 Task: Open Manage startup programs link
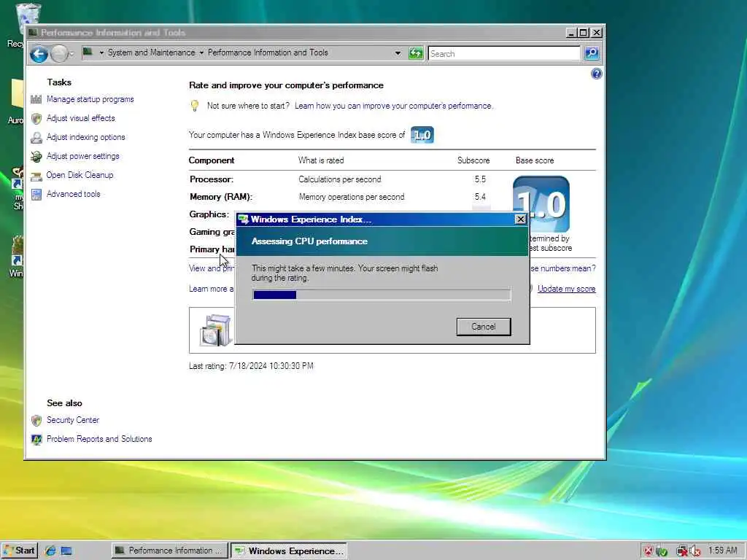[90, 99]
